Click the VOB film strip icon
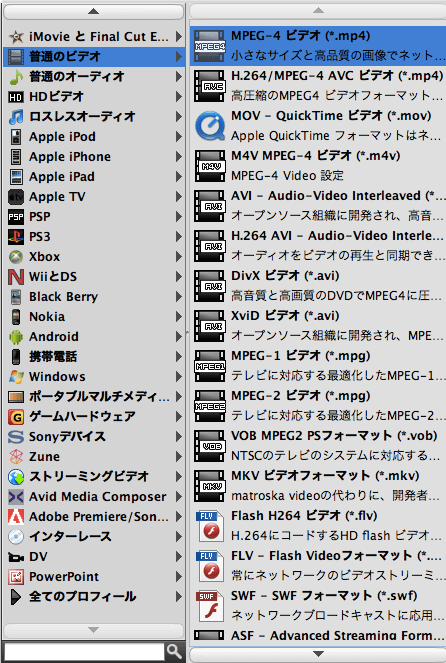The width and height of the screenshot is (446, 663). [x=210, y=446]
